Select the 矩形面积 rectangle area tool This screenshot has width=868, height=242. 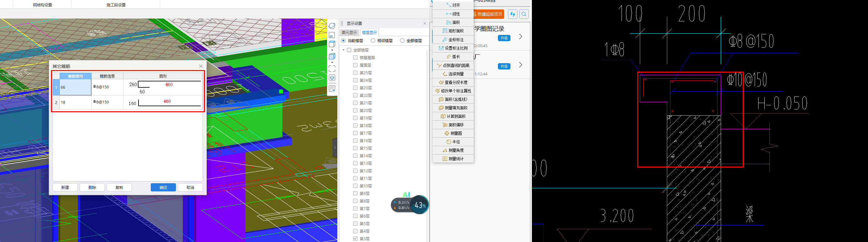click(453, 30)
